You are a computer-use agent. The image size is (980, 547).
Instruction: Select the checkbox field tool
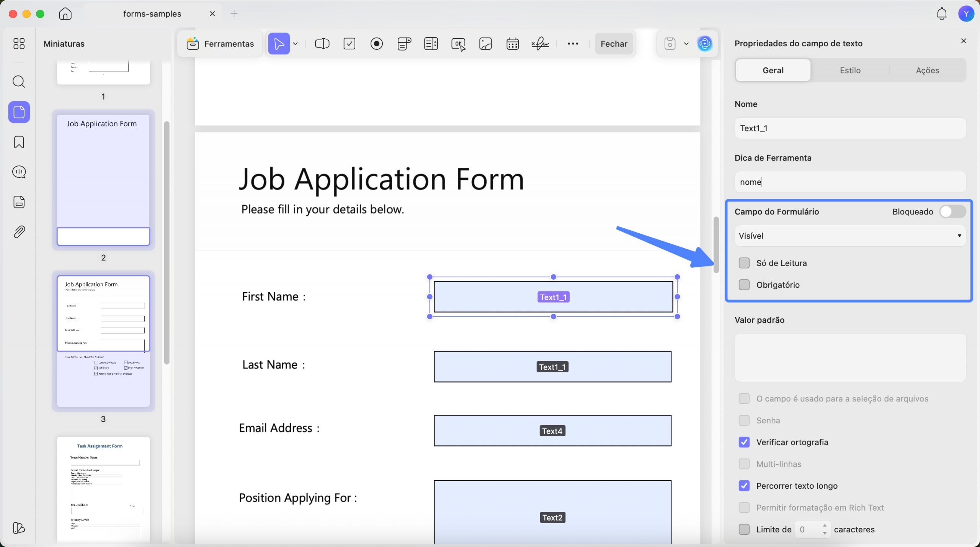point(350,44)
